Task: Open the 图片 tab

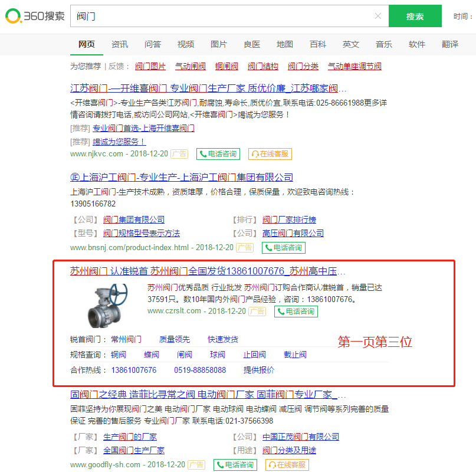Action: tap(219, 44)
